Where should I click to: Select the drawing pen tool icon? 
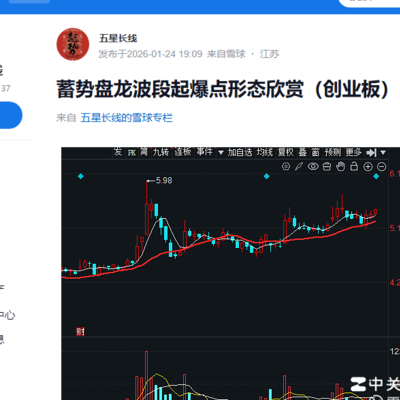(299, 166)
